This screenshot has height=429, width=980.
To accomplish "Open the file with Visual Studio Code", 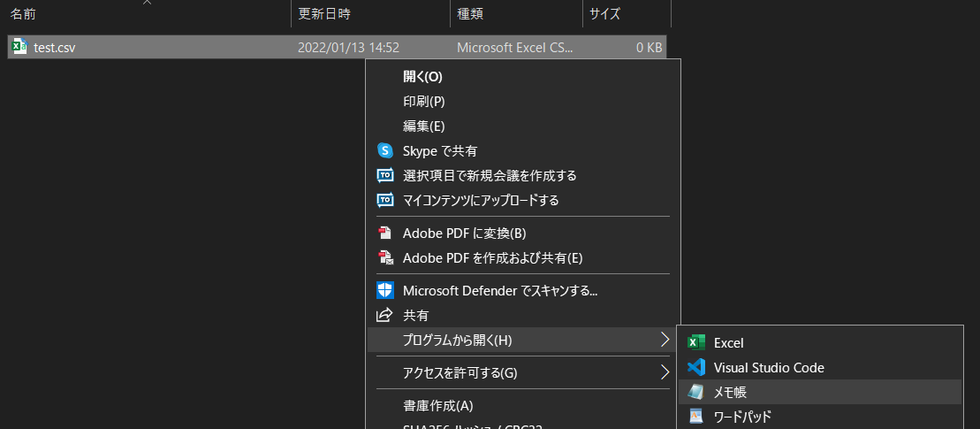I will (x=820, y=367).
